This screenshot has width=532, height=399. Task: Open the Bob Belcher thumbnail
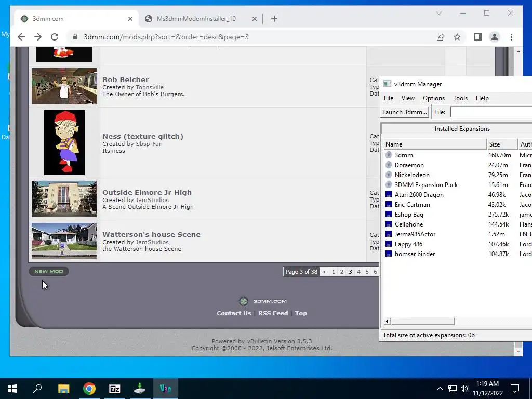[64, 86]
